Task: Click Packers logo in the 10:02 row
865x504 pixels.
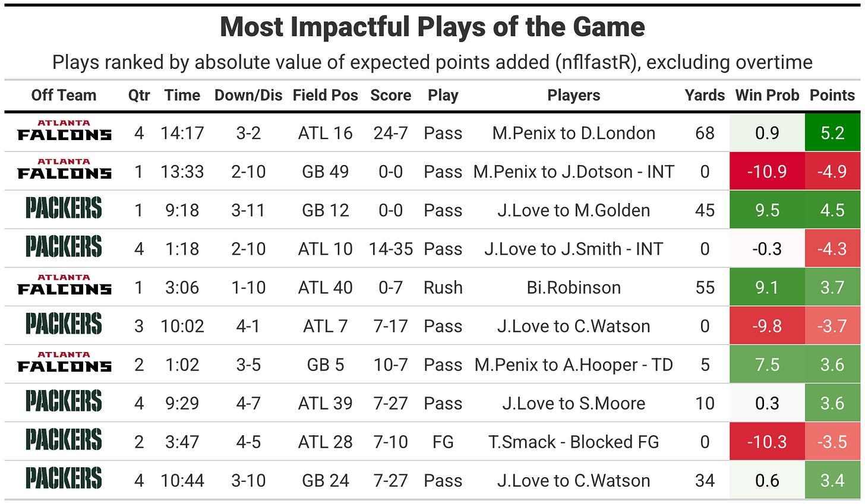Action: [x=64, y=324]
